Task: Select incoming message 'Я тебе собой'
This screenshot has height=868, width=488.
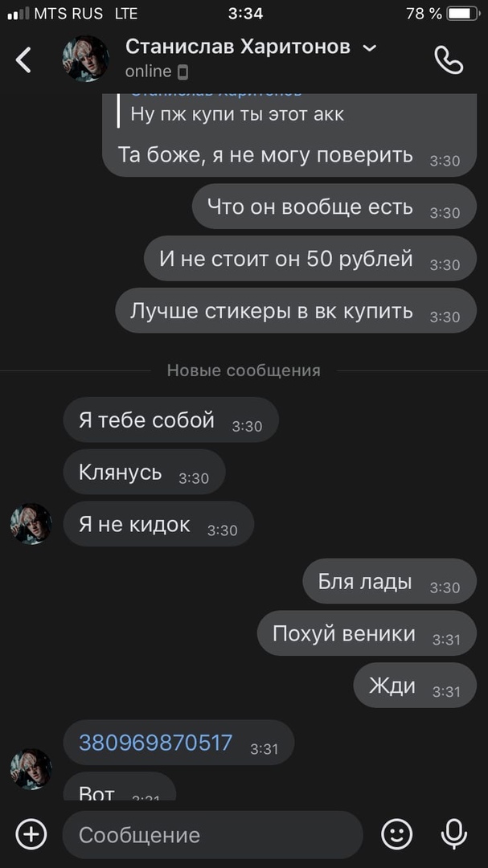Action: pyautogui.click(x=170, y=420)
